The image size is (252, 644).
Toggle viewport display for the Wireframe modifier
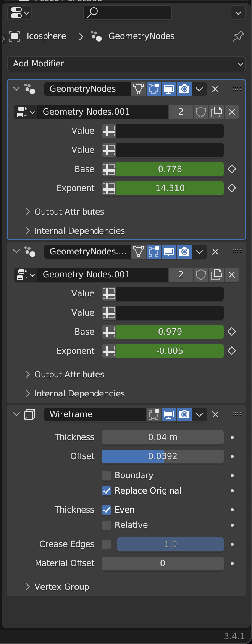(x=169, y=414)
